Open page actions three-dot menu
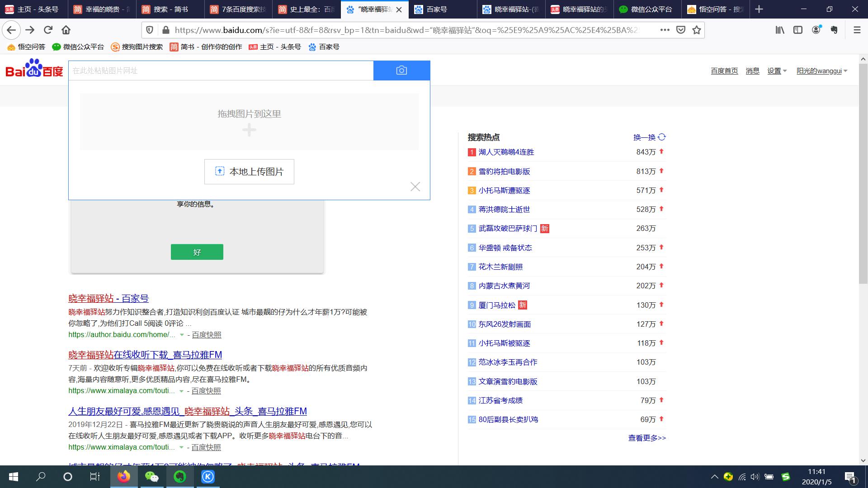This screenshot has height=488, width=868. point(665,30)
